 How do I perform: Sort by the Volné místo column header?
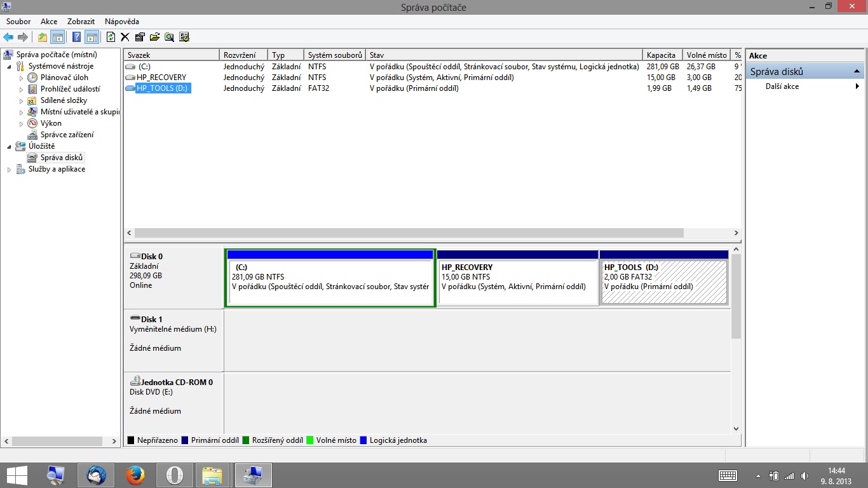point(707,55)
